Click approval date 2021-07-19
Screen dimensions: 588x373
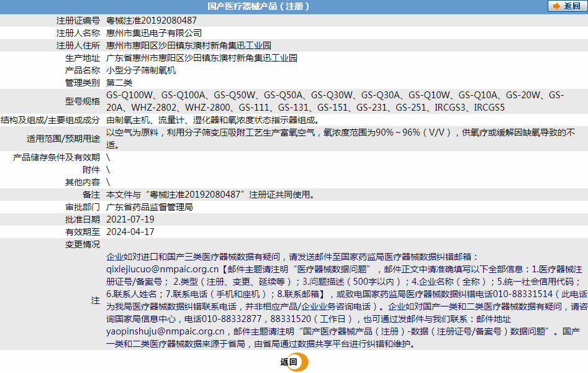click(130, 219)
